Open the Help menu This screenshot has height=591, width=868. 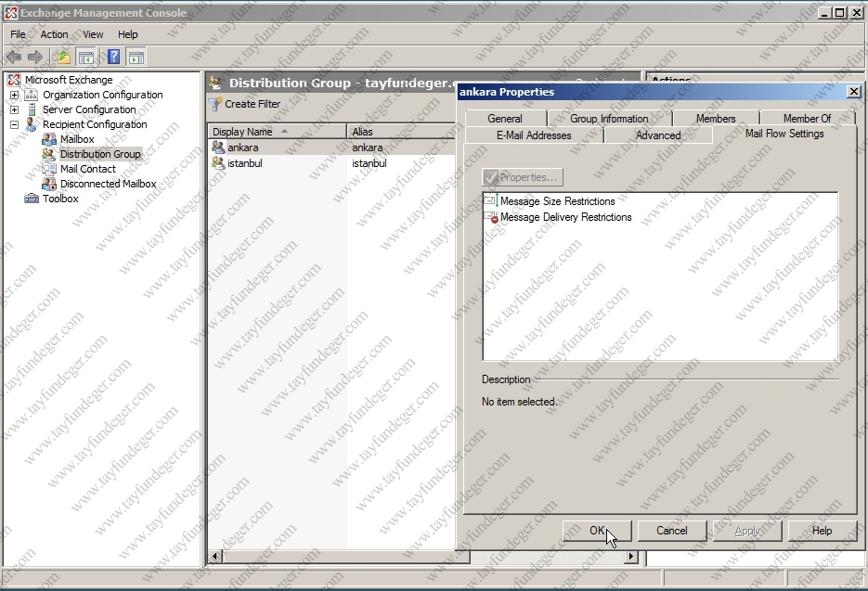(x=128, y=34)
